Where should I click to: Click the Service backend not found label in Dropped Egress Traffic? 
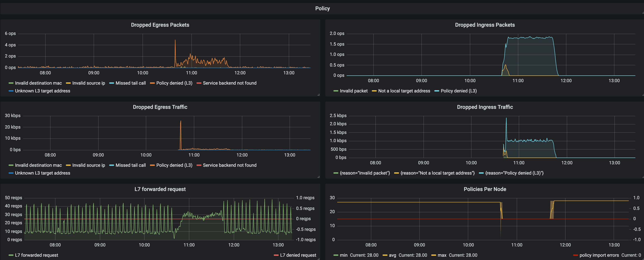tap(230, 166)
